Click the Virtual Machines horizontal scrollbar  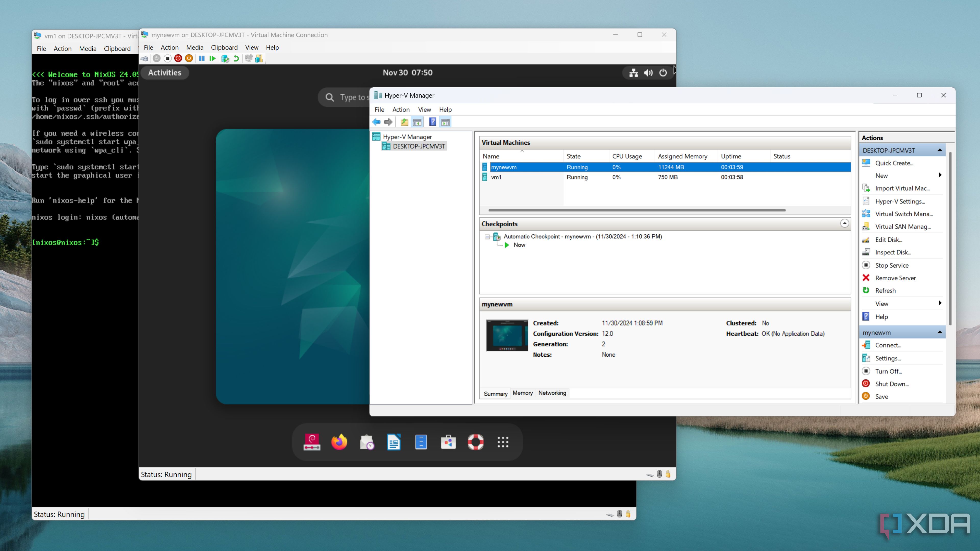tap(636, 210)
